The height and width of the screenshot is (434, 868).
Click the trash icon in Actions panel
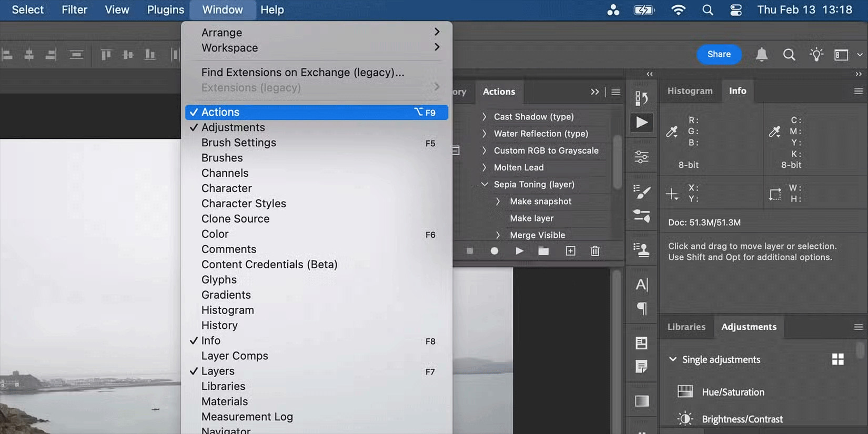click(x=595, y=251)
